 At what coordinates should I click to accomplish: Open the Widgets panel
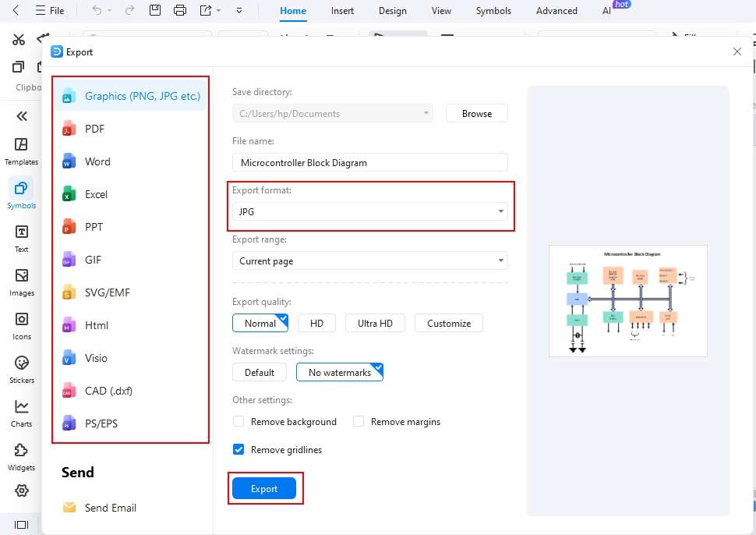point(21,456)
